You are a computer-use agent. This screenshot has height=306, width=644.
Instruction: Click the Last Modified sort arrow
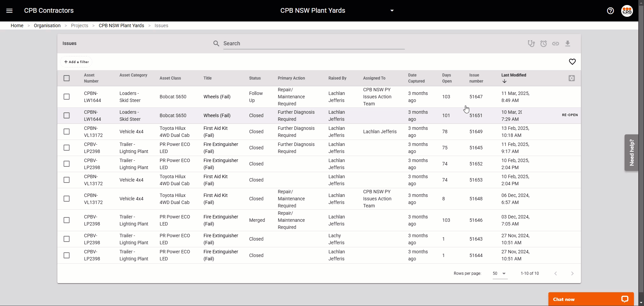pyautogui.click(x=504, y=81)
